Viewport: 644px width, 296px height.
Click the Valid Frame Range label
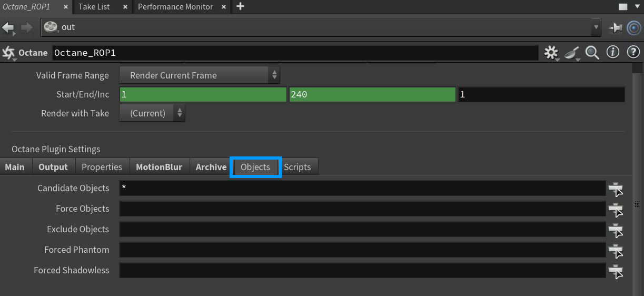pyautogui.click(x=73, y=75)
